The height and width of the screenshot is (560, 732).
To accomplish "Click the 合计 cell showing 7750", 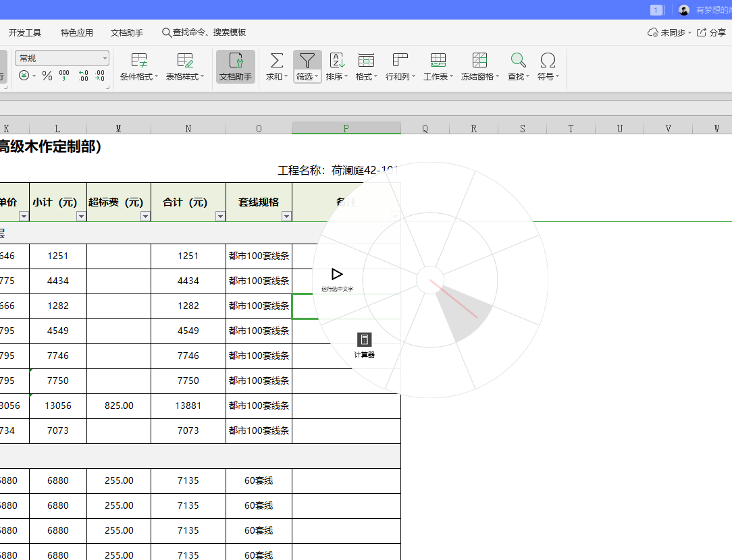I will 188,381.
